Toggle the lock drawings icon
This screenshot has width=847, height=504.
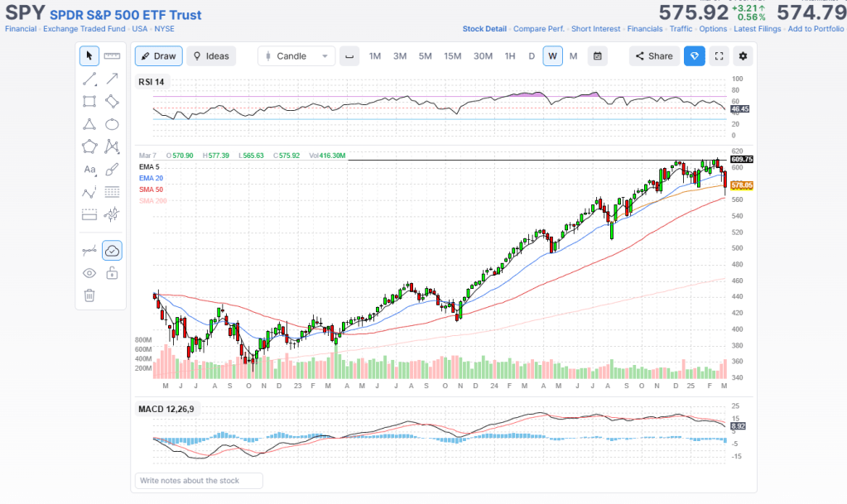point(112,273)
